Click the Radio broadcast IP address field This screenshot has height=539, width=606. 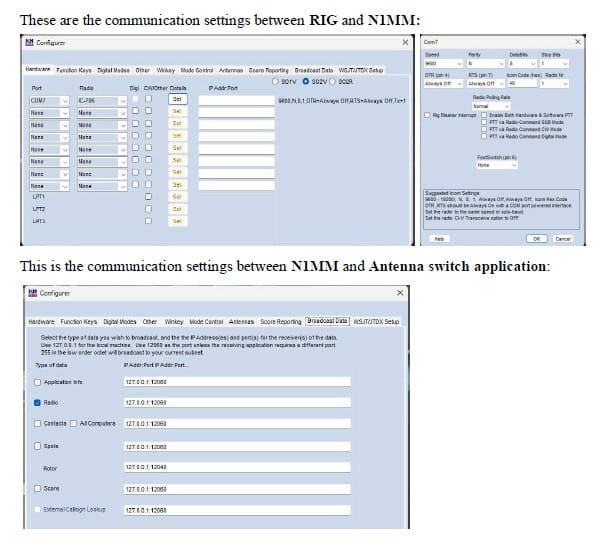click(x=237, y=403)
